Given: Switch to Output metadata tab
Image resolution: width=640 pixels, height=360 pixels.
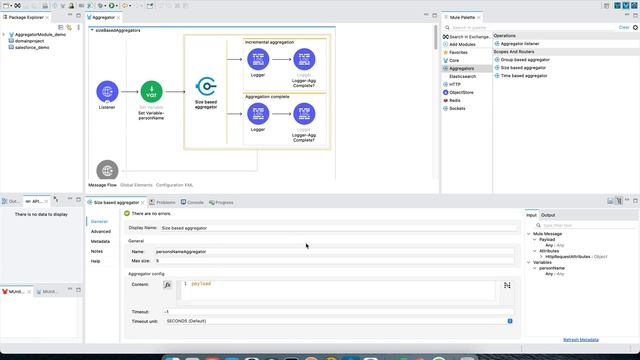Looking at the screenshot, I should [x=548, y=215].
